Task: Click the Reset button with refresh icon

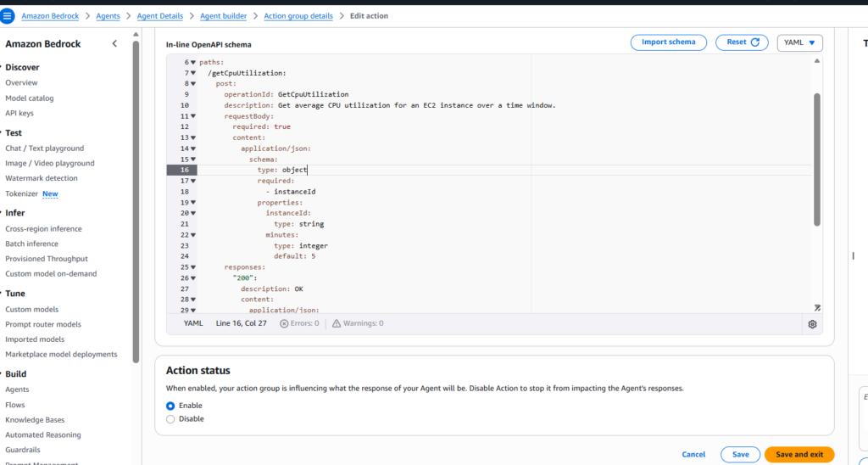Action: (742, 42)
